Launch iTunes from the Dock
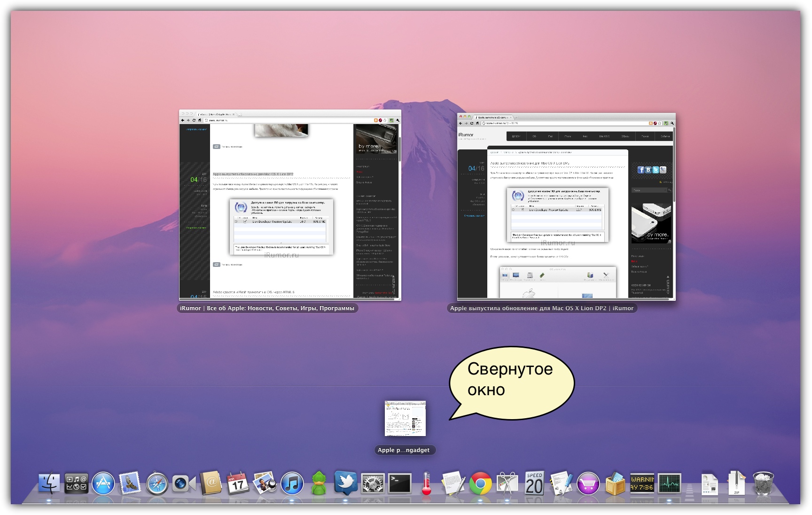This screenshot has width=812, height=515. point(292,484)
